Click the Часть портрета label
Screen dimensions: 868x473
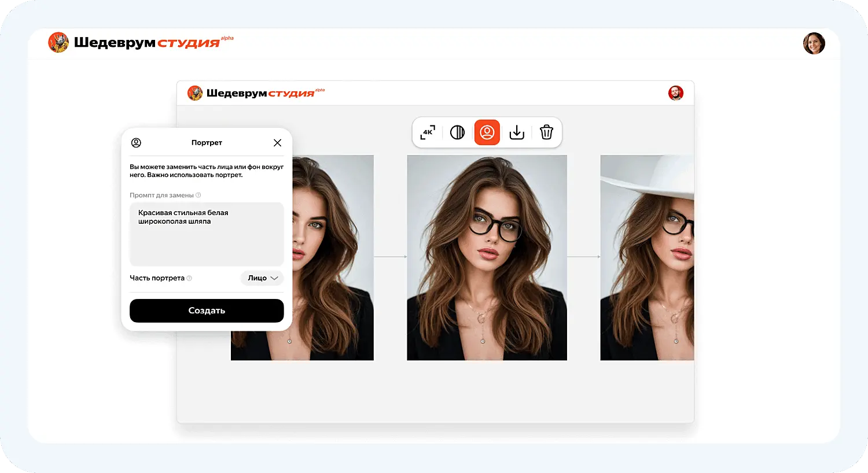click(157, 278)
